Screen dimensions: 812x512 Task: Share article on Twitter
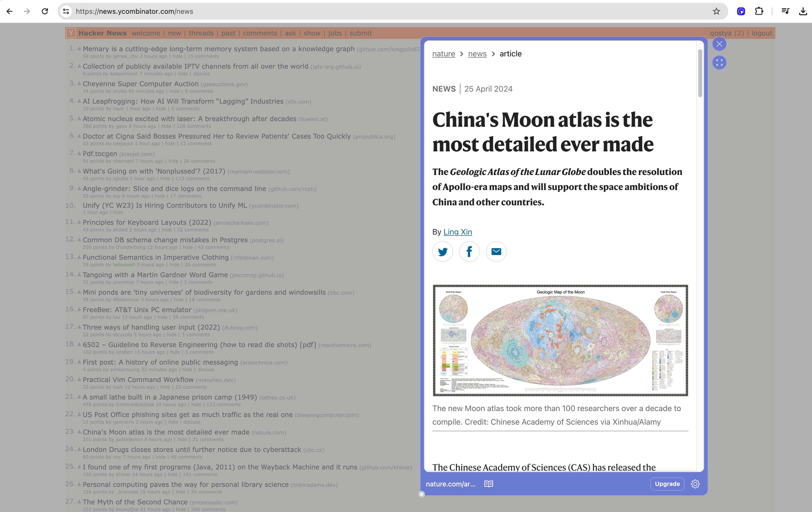(442, 252)
